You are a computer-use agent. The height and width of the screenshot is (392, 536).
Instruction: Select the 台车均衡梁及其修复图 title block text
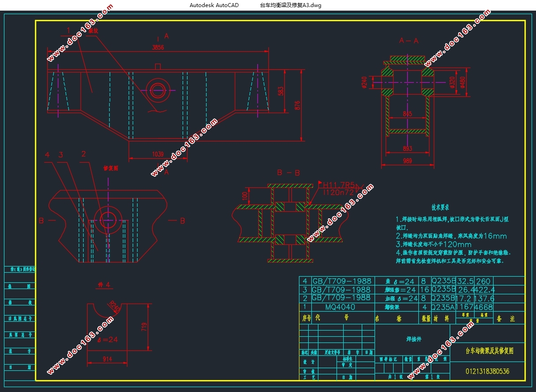489,351
